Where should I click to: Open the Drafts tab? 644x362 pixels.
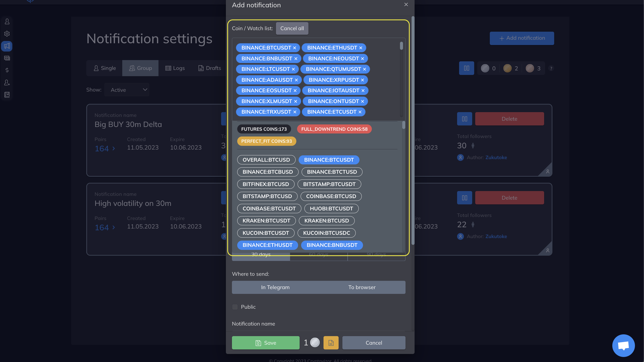(210, 68)
